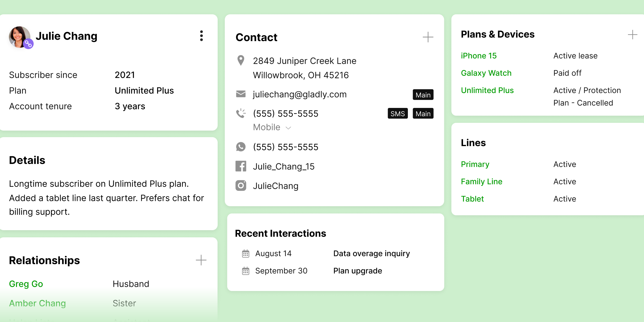The image size is (644, 322).
Task: Click the Subscriber since value 2021
Action: (x=125, y=75)
